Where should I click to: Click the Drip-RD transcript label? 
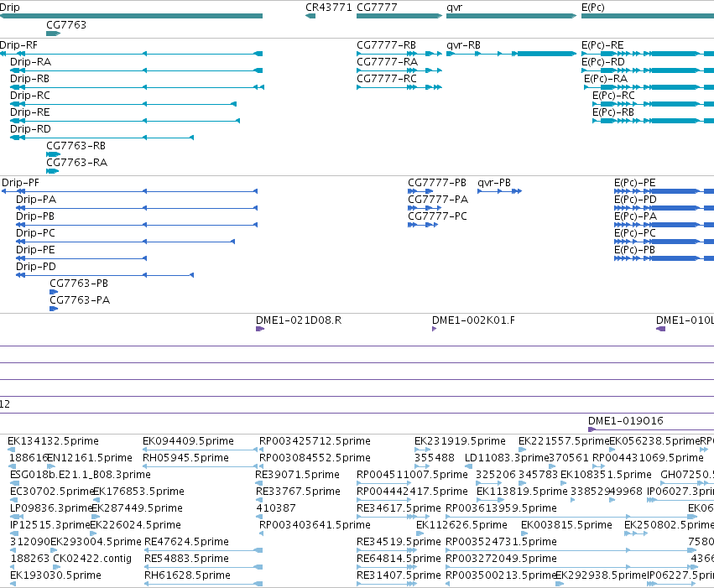[x=30, y=129]
